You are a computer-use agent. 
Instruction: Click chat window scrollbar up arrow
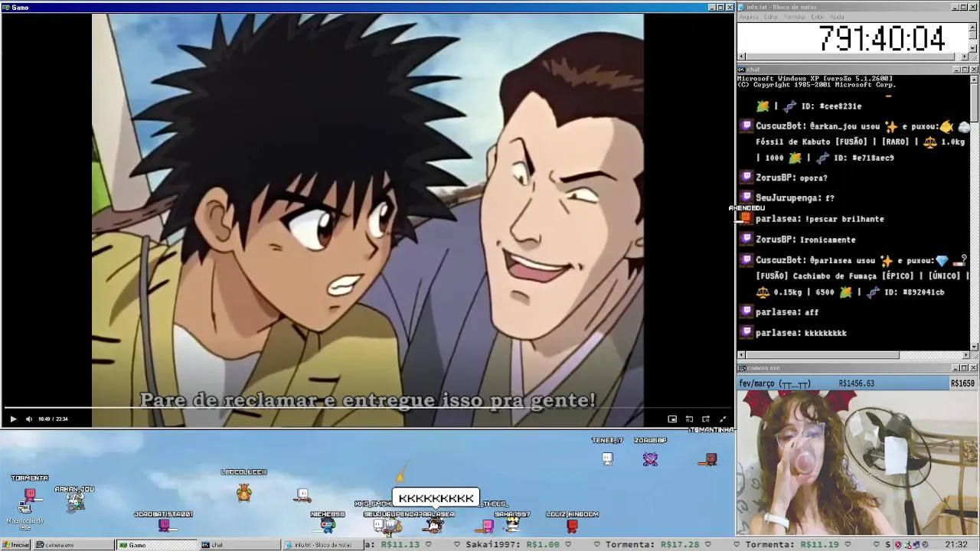point(974,78)
